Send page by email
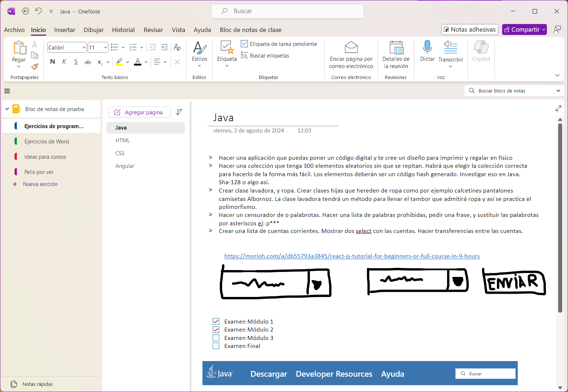This screenshot has width=568, height=392. (x=351, y=55)
